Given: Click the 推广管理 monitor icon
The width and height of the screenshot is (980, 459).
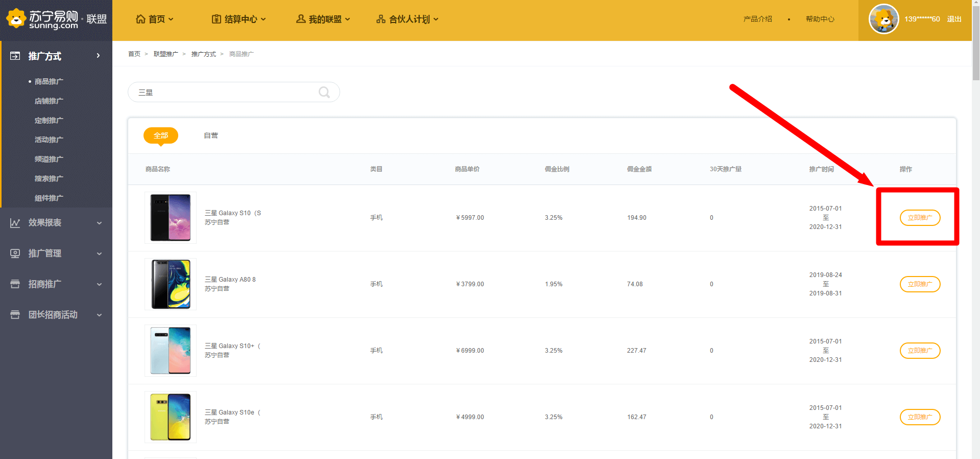Looking at the screenshot, I should [15, 254].
